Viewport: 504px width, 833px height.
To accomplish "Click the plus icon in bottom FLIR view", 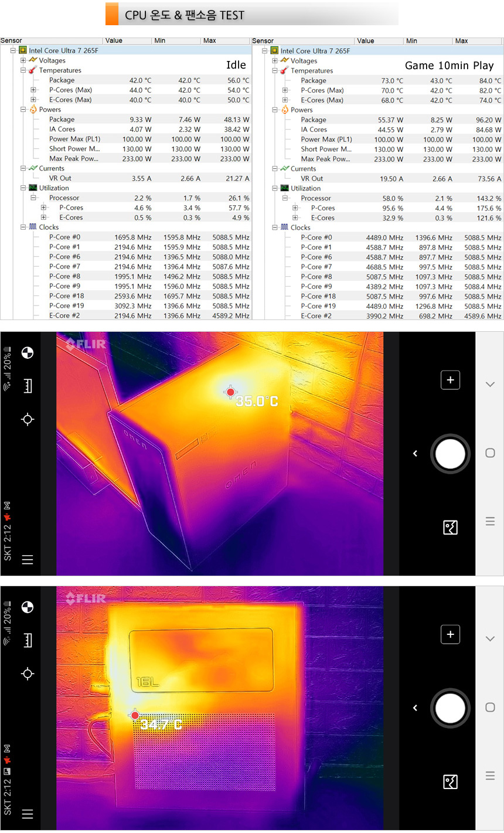I will pyautogui.click(x=450, y=634).
